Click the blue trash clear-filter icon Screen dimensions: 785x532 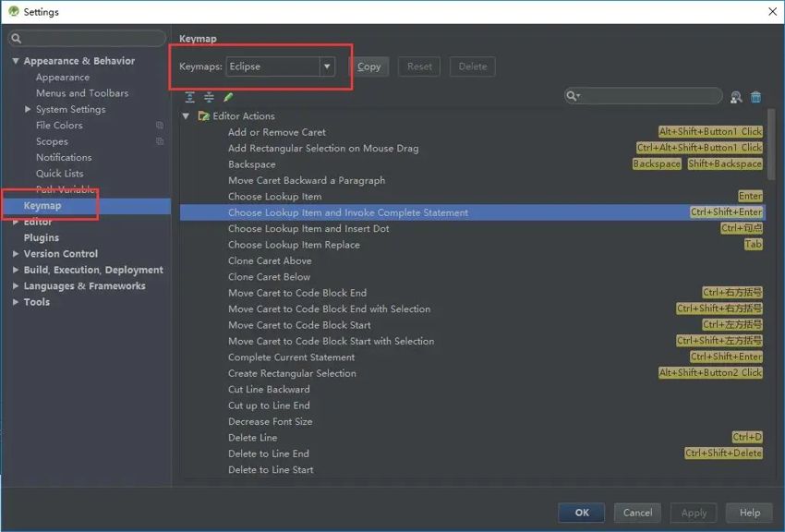pyautogui.click(x=756, y=97)
